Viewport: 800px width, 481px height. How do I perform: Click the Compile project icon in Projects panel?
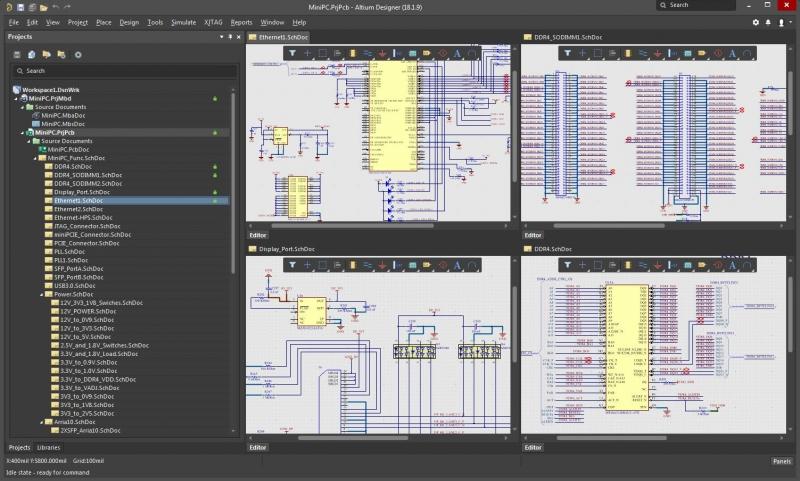click(32, 55)
